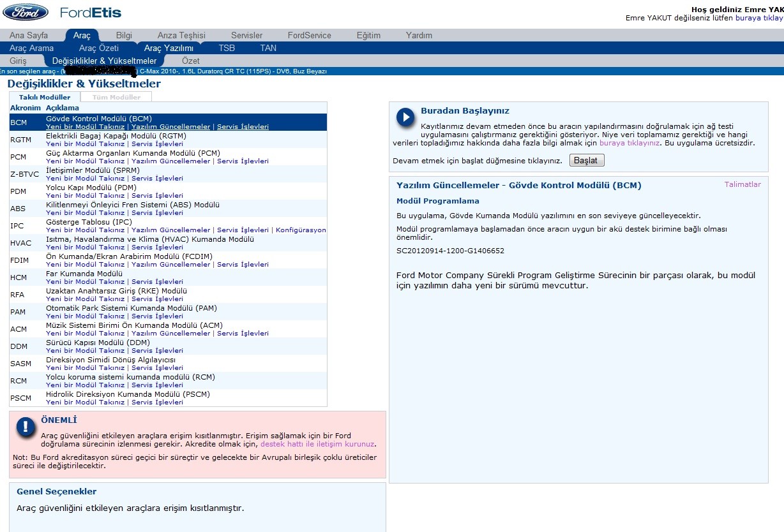This screenshot has height=532, width=784.
Task: Click the blue play arrow icon
Action: point(405,117)
